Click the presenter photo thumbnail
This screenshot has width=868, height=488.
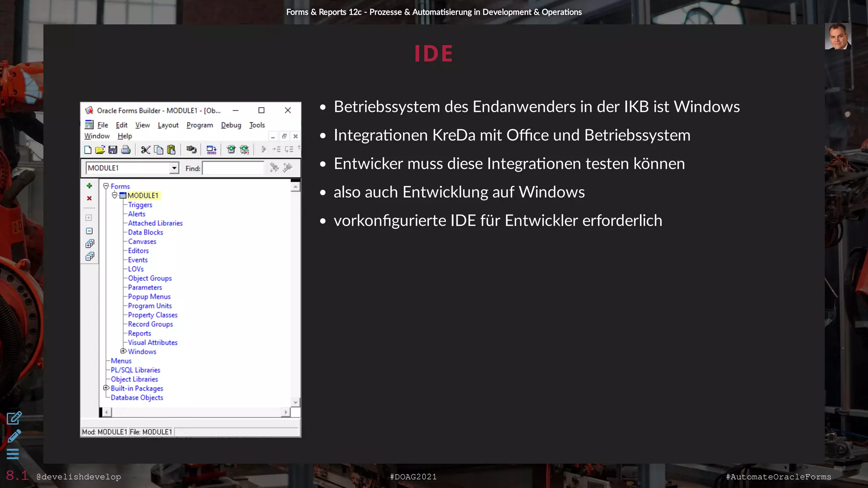tap(838, 36)
